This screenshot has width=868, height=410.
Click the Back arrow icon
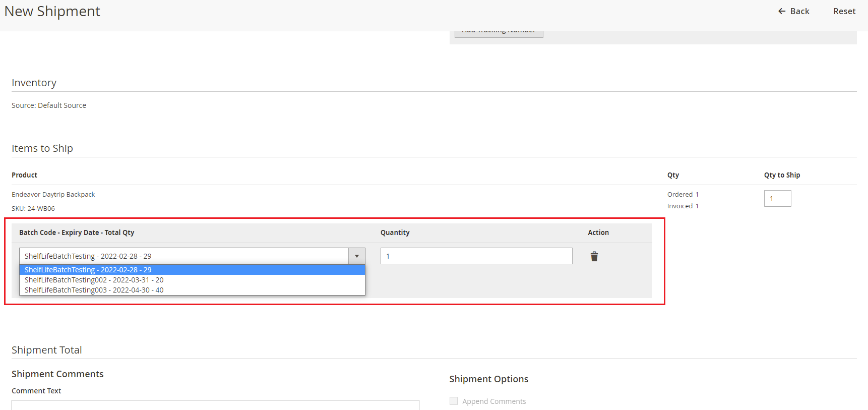[782, 11]
